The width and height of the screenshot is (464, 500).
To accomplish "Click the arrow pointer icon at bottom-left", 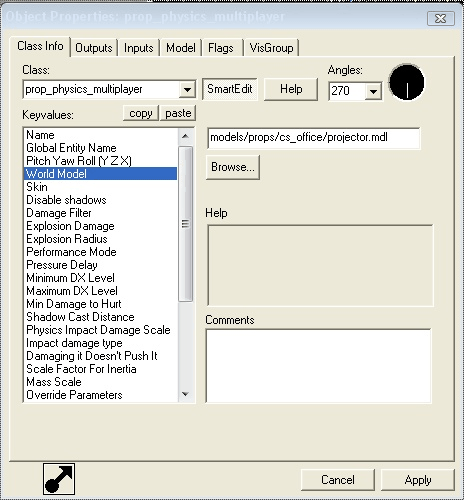I will (x=59, y=479).
